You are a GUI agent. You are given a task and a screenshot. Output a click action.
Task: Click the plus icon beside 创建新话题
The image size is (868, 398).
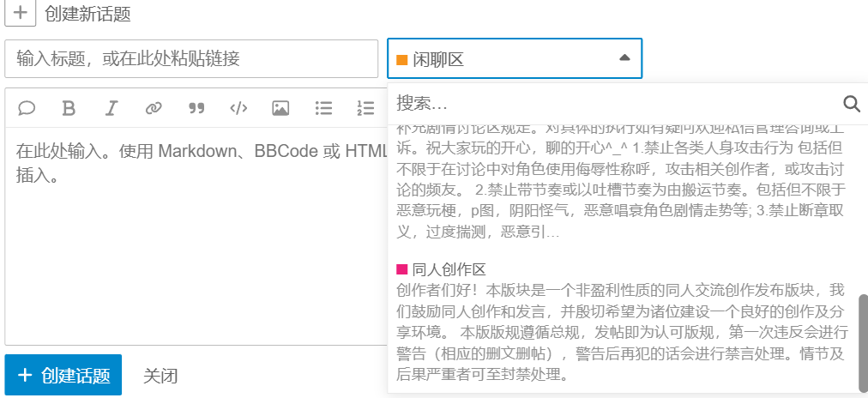coord(21,14)
